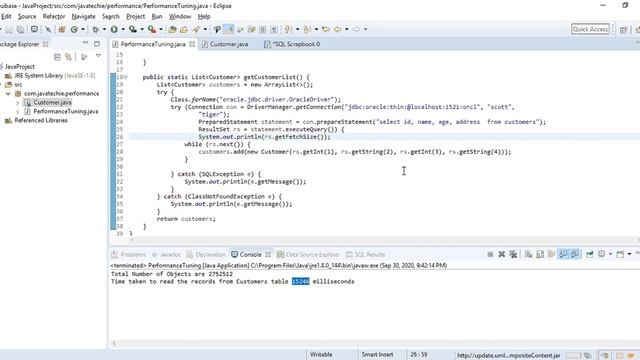The image size is (640, 360).
Task: Click the External Tools run icon
Action: pyautogui.click(x=152, y=29)
